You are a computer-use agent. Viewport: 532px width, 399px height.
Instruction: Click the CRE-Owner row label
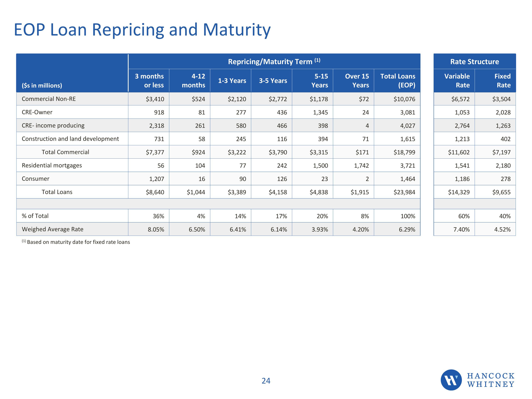(37, 112)
